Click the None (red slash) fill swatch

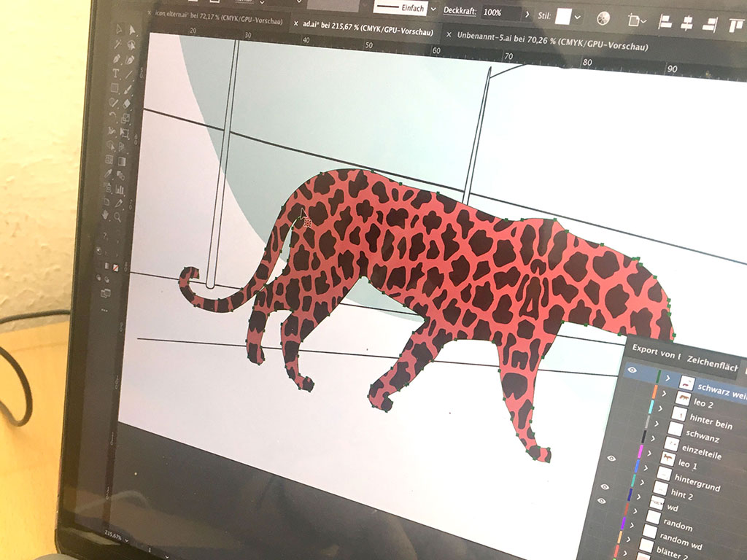pos(116,268)
